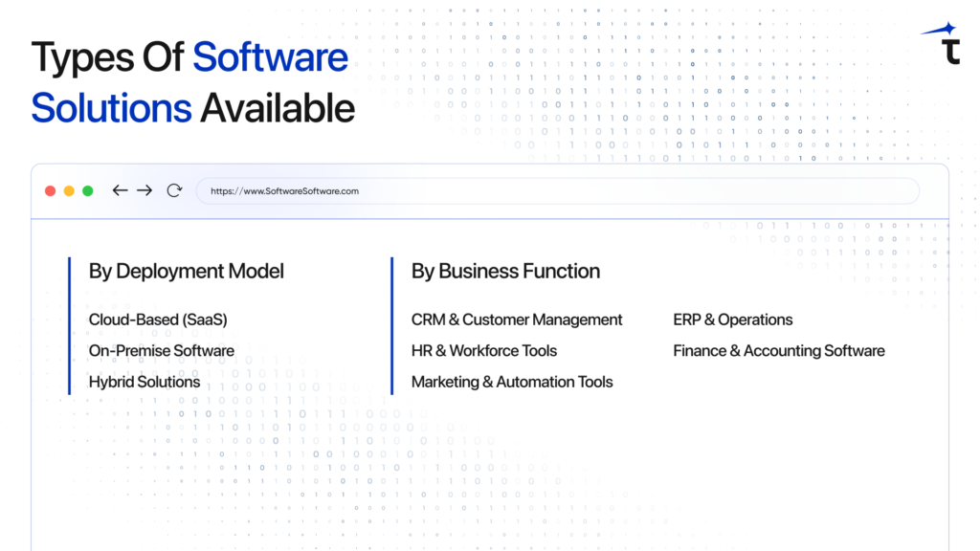
Task: Click the browser forward arrow
Action: pyautogui.click(x=145, y=190)
